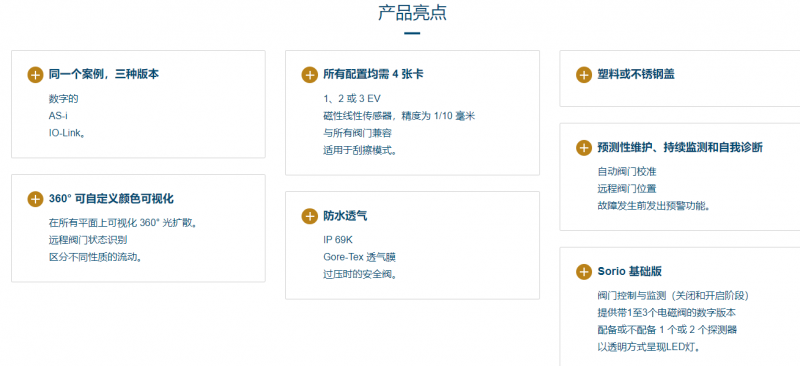
Task: Click the text 1、2 或 3 EV
Action: 352,99
